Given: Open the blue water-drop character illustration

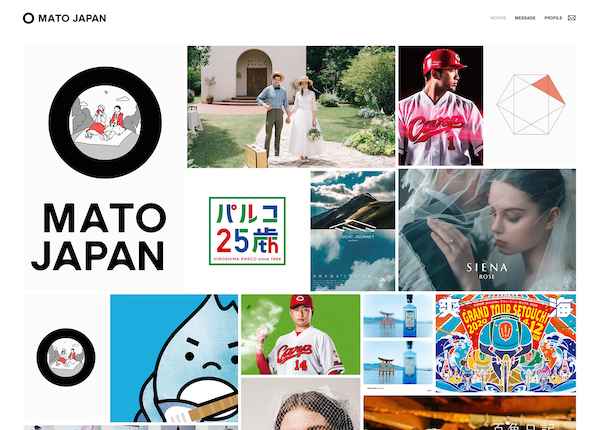Looking at the screenshot, I should [174, 358].
